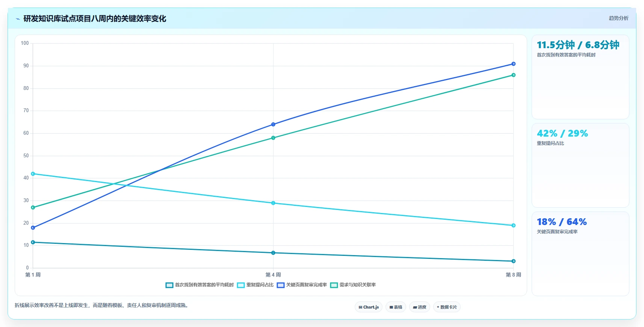
Task: Click the 100 y-axis tick label
Action: coord(25,43)
